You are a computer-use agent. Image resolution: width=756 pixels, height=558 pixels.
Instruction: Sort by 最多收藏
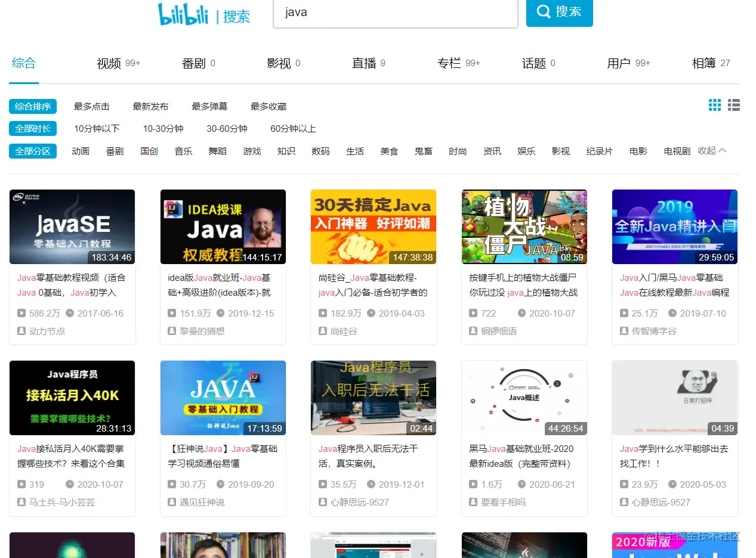click(x=269, y=107)
